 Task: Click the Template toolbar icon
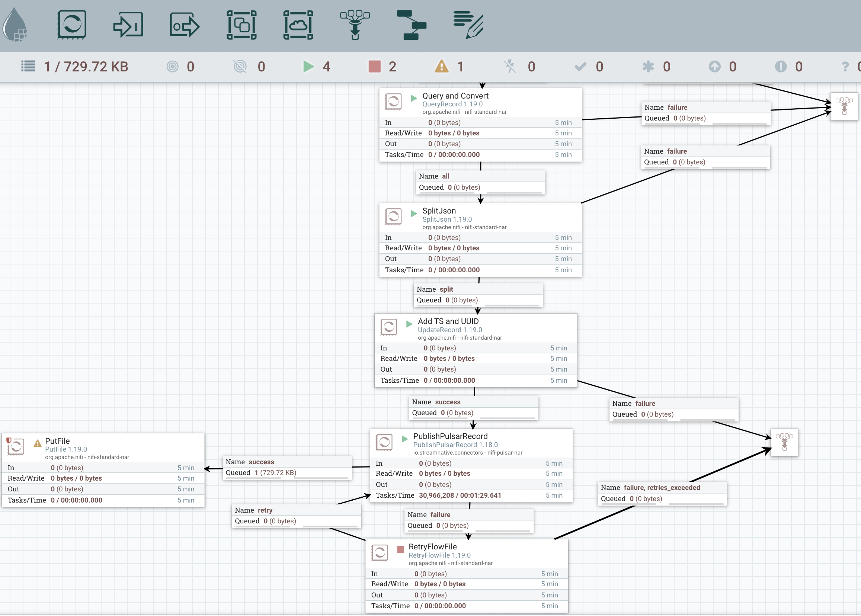pyautogui.click(x=411, y=25)
